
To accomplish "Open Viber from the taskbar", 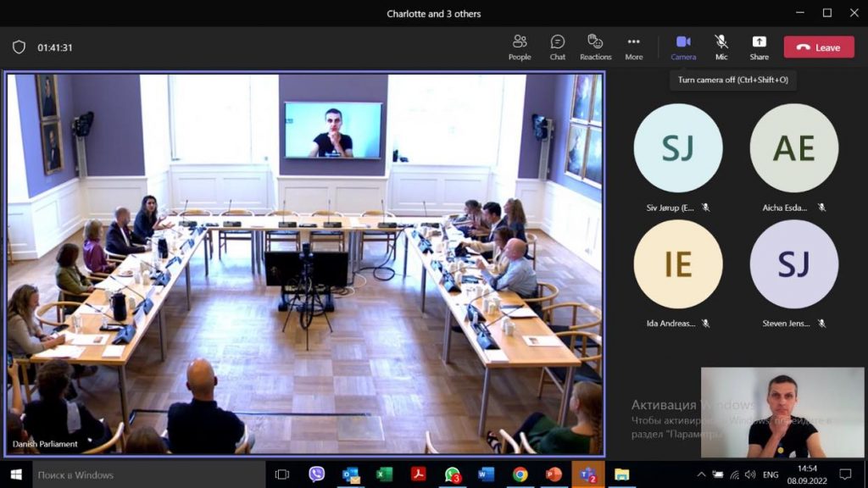I will point(317,474).
